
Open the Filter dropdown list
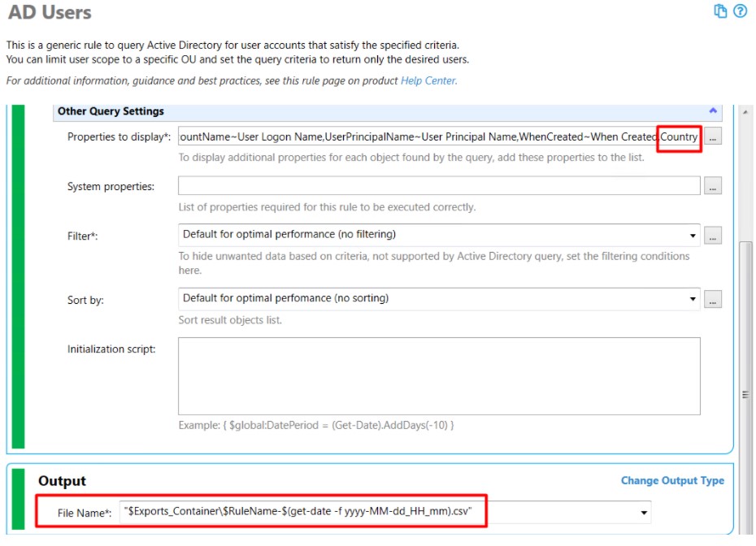click(692, 236)
